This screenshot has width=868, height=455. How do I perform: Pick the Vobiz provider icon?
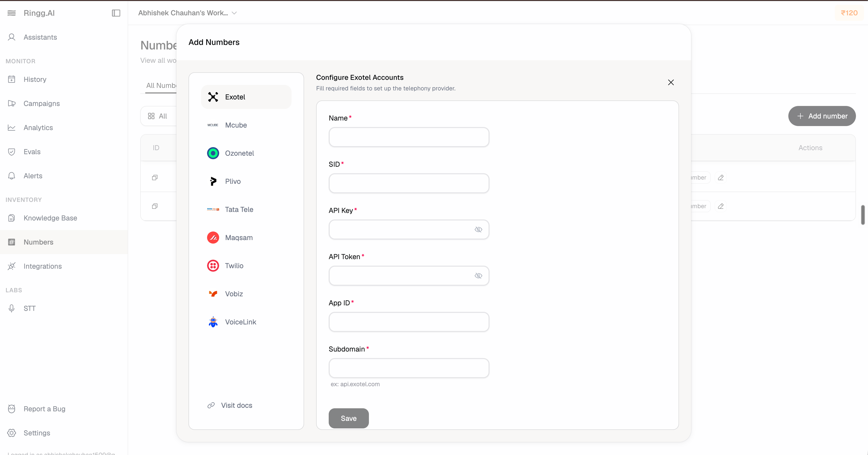[x=213, y=294]
